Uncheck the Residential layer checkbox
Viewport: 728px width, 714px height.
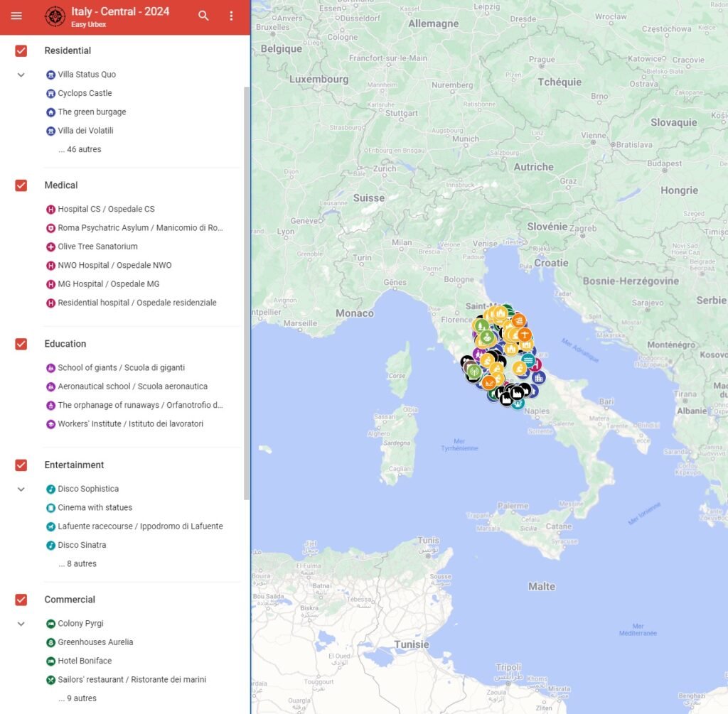pos(21,50)
